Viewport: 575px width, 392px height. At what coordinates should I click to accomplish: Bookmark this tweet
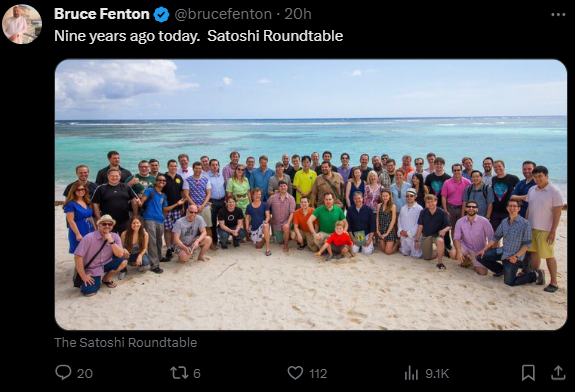[528, 373]
